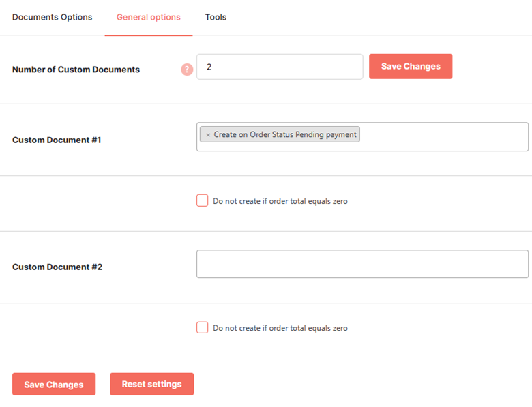Open Custom Document #1 status selector
This screenshot has width=532, height=407.
[x=362, y=136]
